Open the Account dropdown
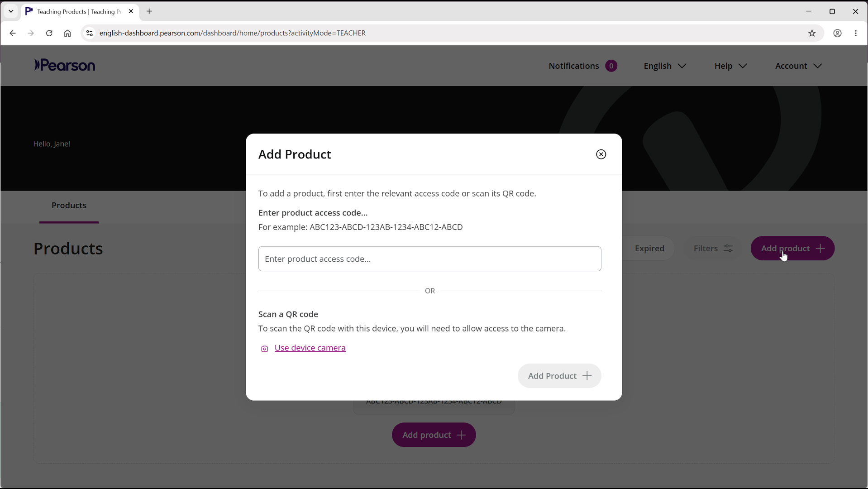This screenshot has width=868, height=489. coord(798,66)
